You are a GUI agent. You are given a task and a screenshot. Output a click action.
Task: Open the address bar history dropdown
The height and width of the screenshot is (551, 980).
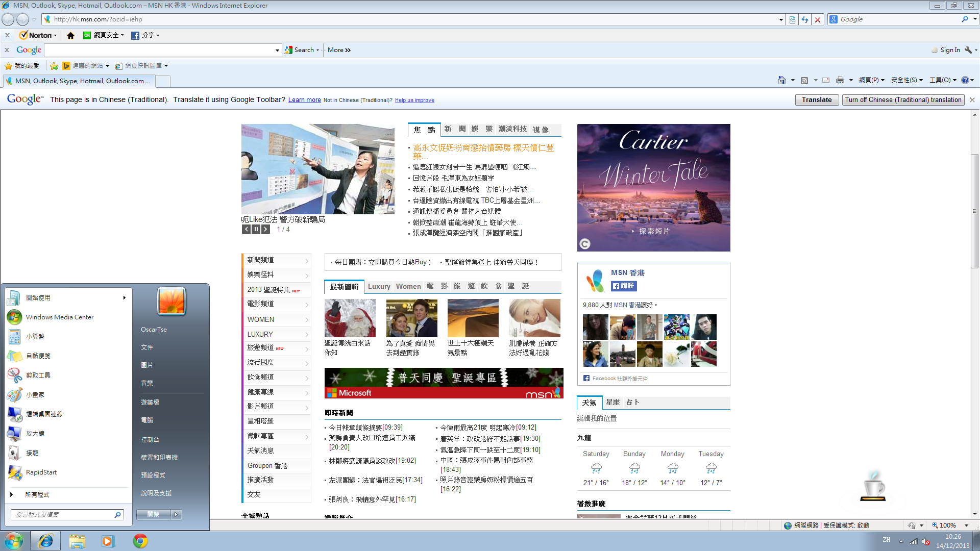tap(781, 19)
